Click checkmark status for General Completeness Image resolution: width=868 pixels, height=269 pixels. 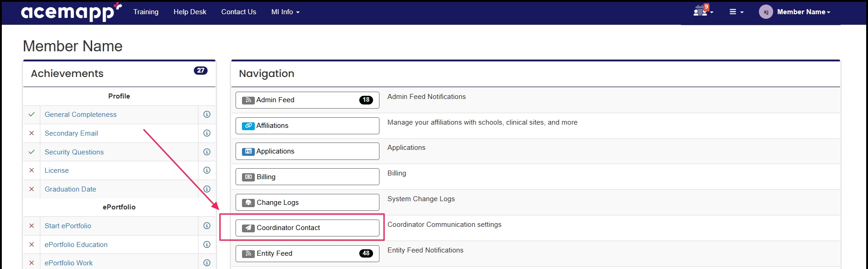[32, 115]
